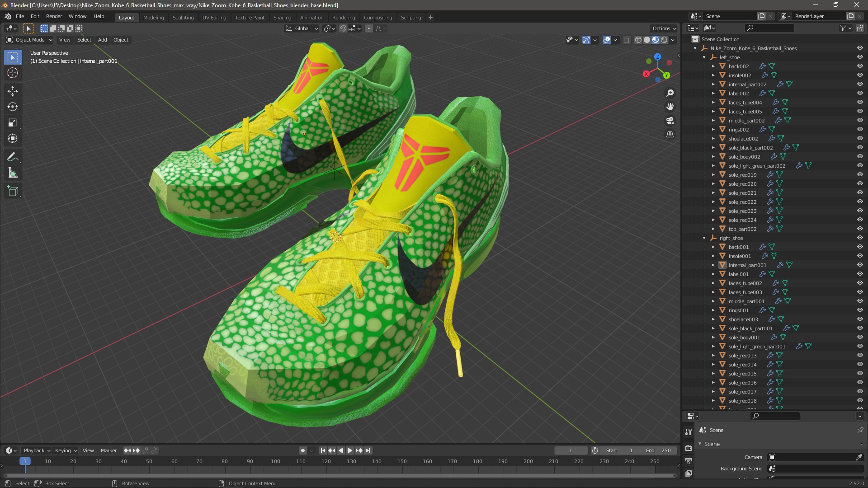
Task: Toggle viewport overlays button
Action: click(607, 40)
